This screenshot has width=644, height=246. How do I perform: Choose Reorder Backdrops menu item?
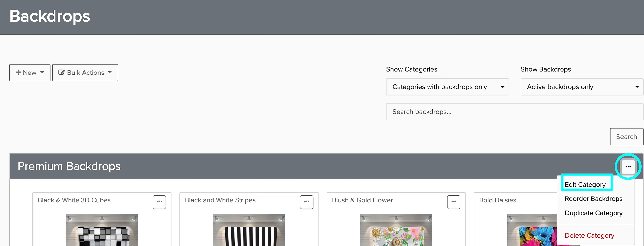[x=593, y=199]
